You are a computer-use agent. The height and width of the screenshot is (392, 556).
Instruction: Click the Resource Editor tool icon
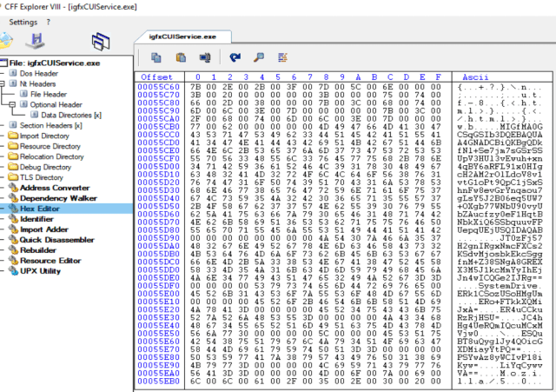click(x=13, y=261)
